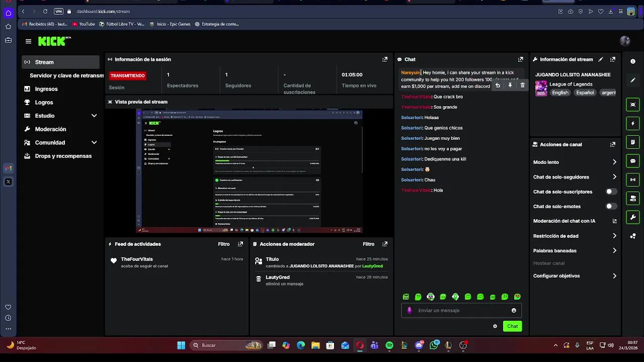This screenshot has height=362, width=644.
Task: Pop out the Acciones de canal panel
Action: (x=613, y=144)
